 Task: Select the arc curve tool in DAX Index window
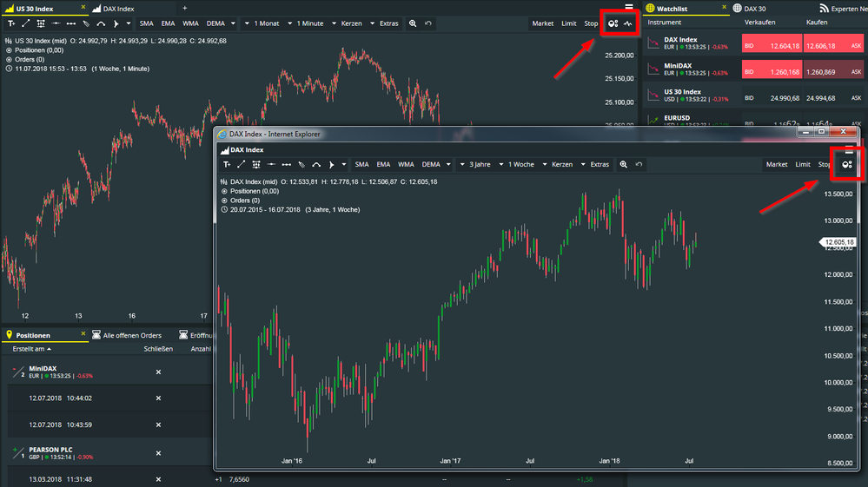[316, 165]
